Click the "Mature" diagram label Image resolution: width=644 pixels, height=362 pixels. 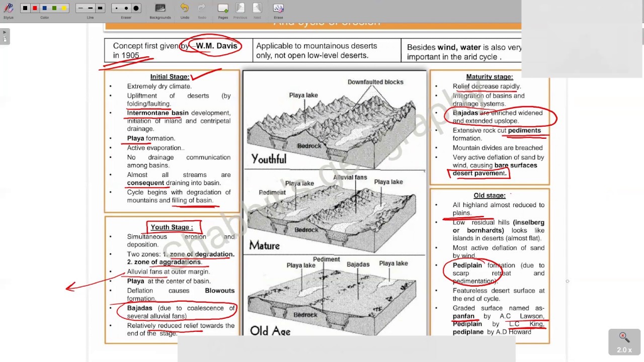tap(265, 245)
